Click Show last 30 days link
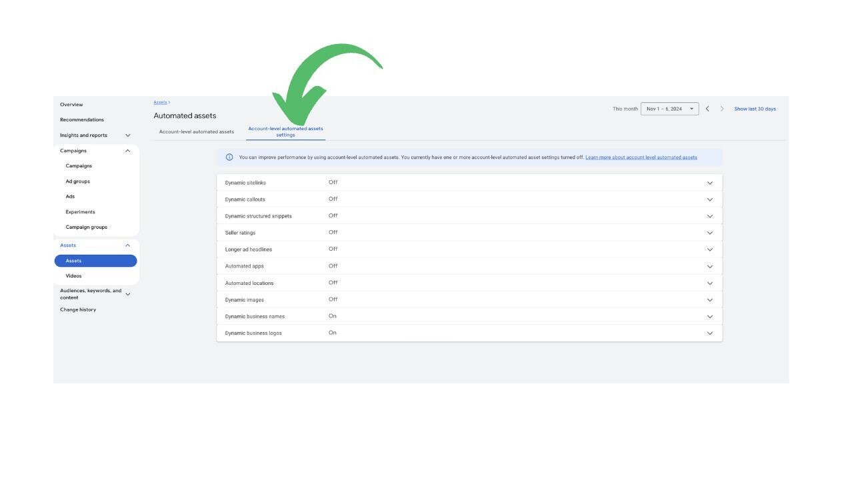The image size is (868, 499). click(x=755, y=109)
